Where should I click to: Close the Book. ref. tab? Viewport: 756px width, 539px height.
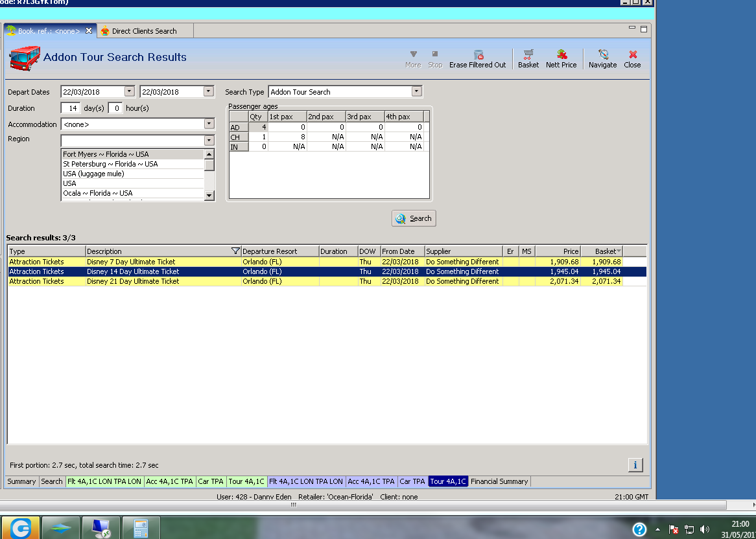[x=89, y=30]
